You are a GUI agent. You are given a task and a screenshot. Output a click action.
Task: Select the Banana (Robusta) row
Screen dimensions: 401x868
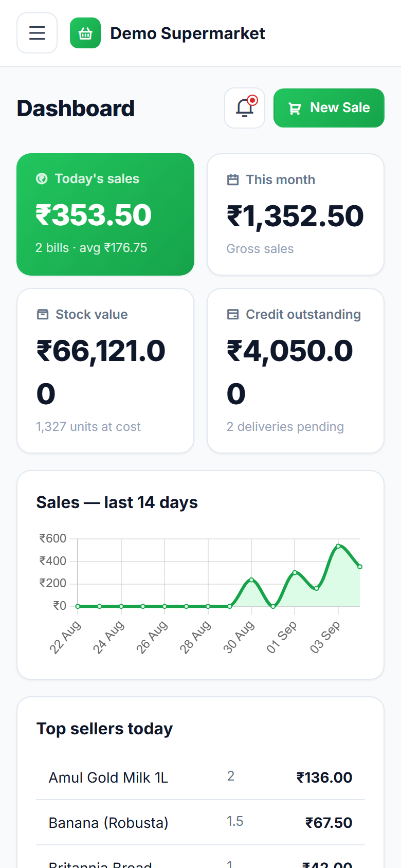[200, 822]
